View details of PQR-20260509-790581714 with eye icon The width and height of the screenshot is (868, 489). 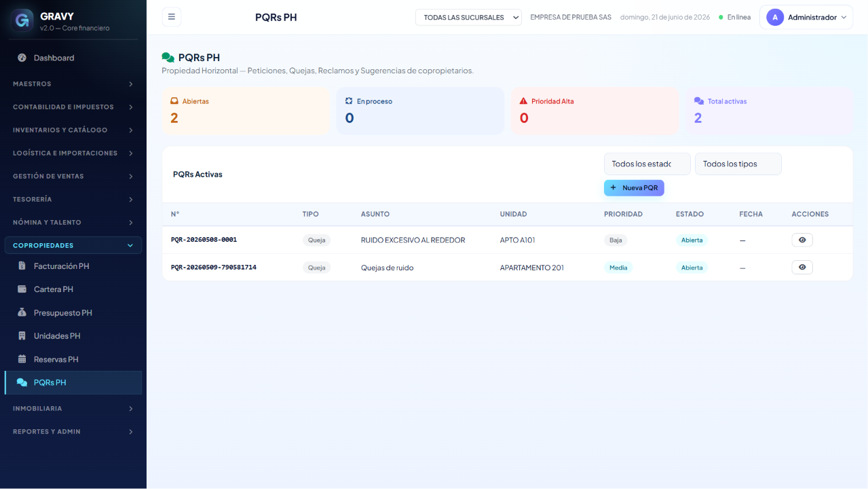802,268
